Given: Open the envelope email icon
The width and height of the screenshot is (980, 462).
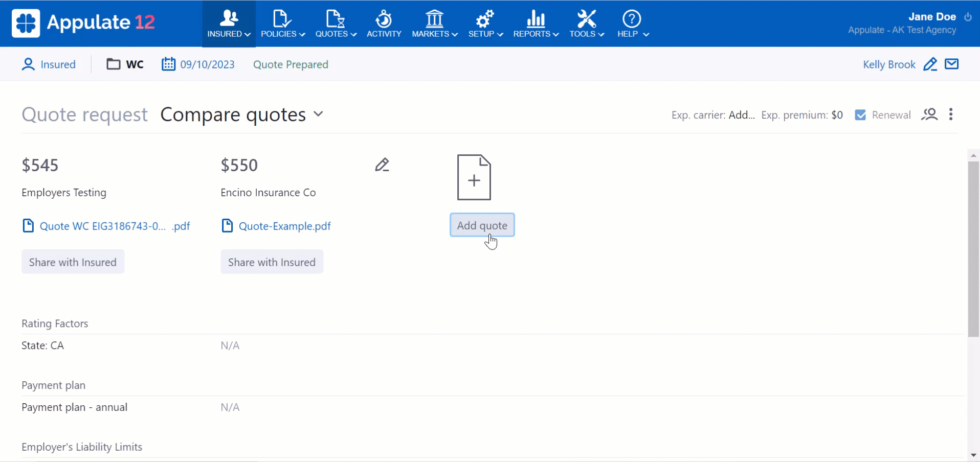Looking at the screenshot, I should (x=952, y=64).
